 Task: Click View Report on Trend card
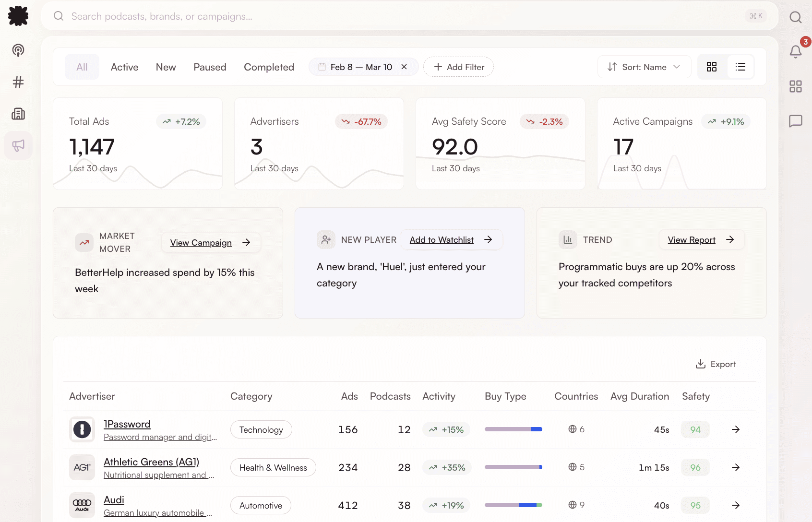click(x=702, y=239)
